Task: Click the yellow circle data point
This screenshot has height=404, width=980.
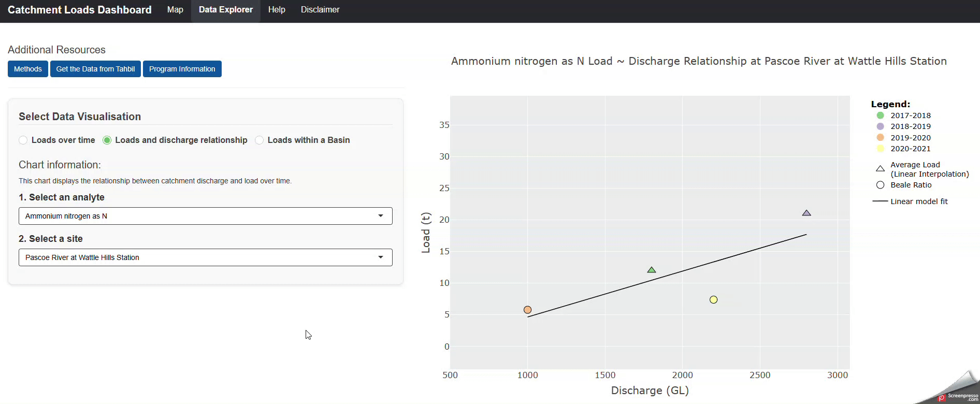Action: tap(713, 300)
